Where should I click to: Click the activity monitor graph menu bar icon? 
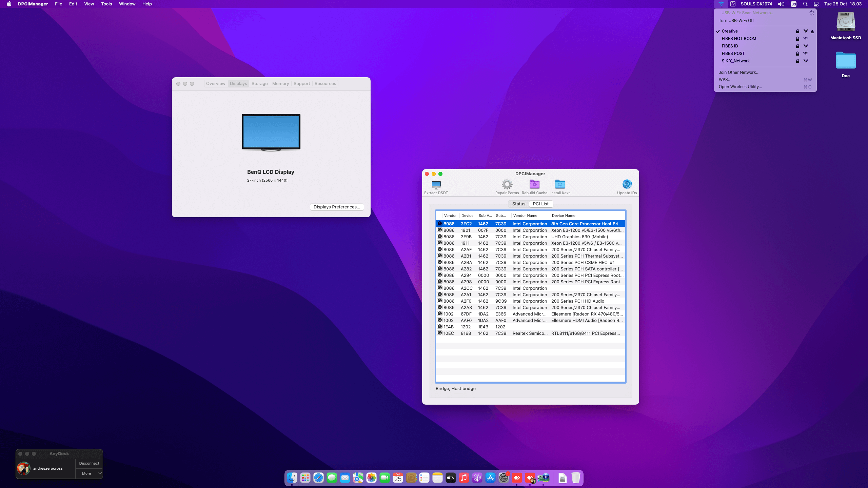coord(733,4)
